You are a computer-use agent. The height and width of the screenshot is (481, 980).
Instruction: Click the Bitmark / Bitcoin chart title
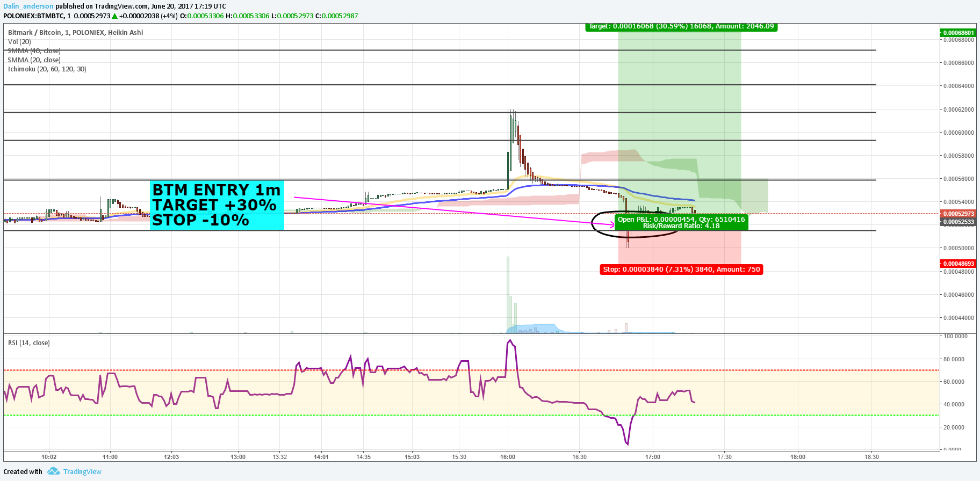pos(76,32)
